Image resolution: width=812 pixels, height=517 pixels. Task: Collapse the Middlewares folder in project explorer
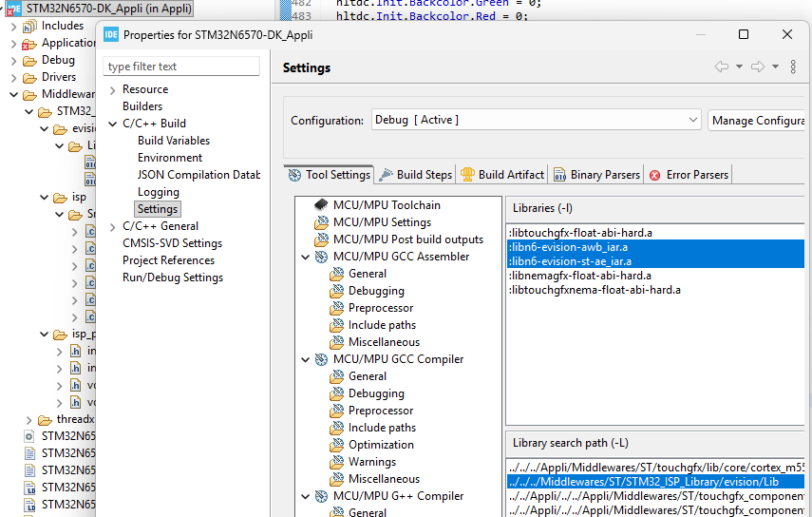[14, 95]
